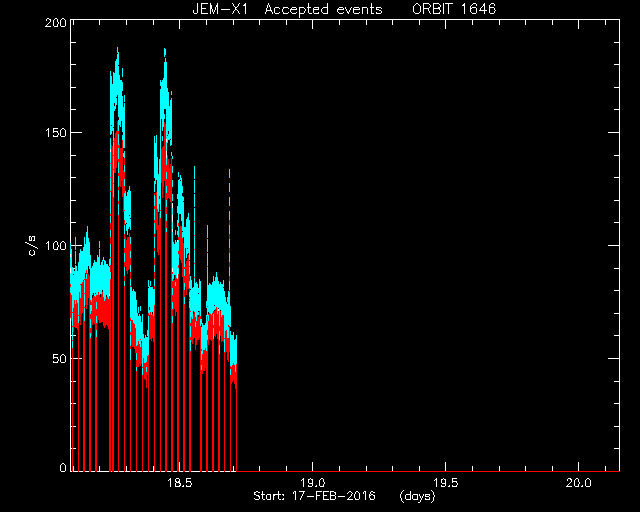
Task: Click the x-axis tick label 18.5
Action: click(x=180, y=483)
